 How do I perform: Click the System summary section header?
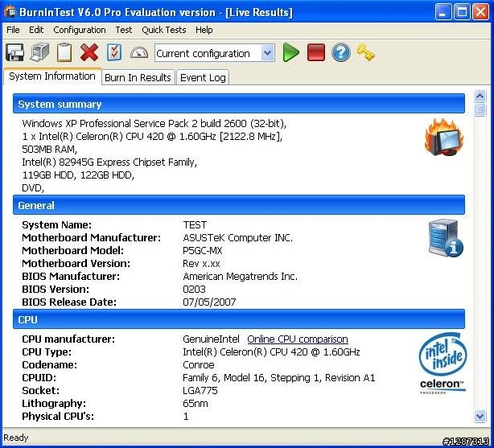(x=239, y=103)
